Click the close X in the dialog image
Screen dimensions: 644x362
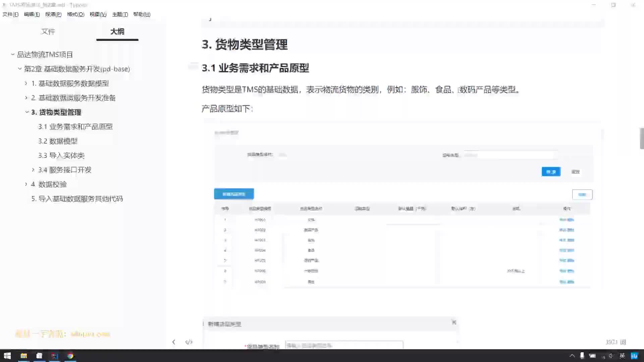pyautogui.click(x=454, y=322)
